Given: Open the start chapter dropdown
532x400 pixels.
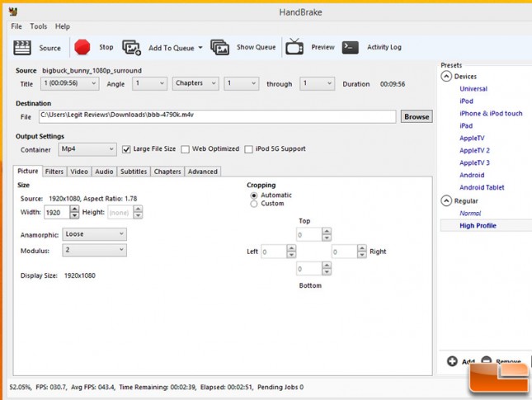Looking at the screenshot, I should click(x=241, y=83).
